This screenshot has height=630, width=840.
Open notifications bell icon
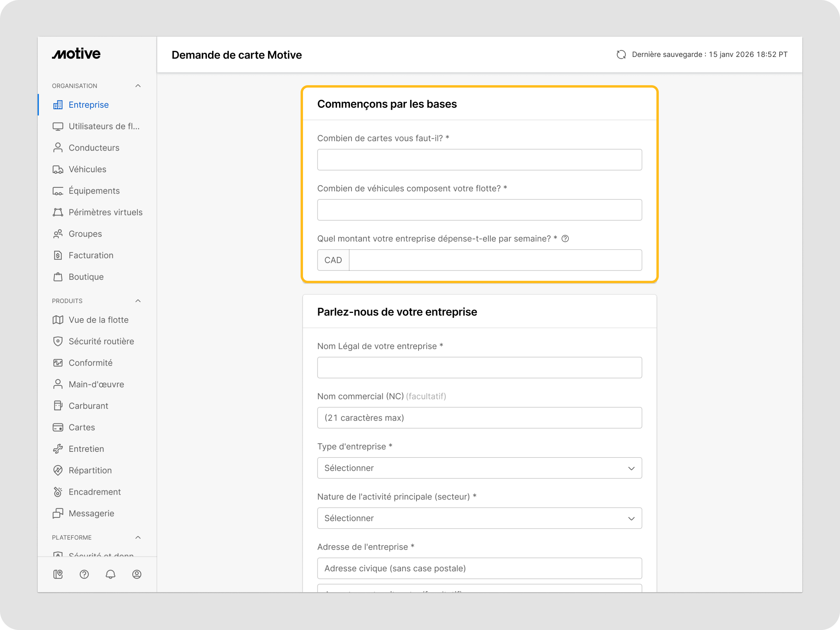(x=110, y=574)
